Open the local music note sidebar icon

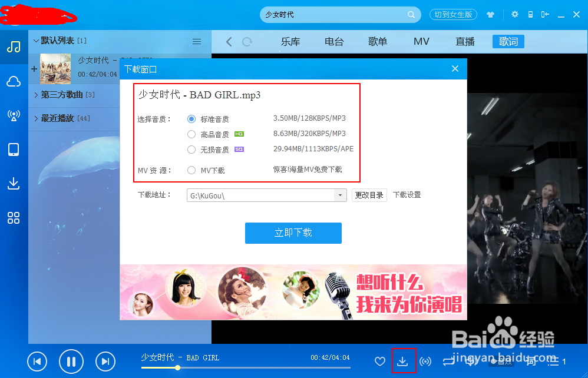point(14,47)
